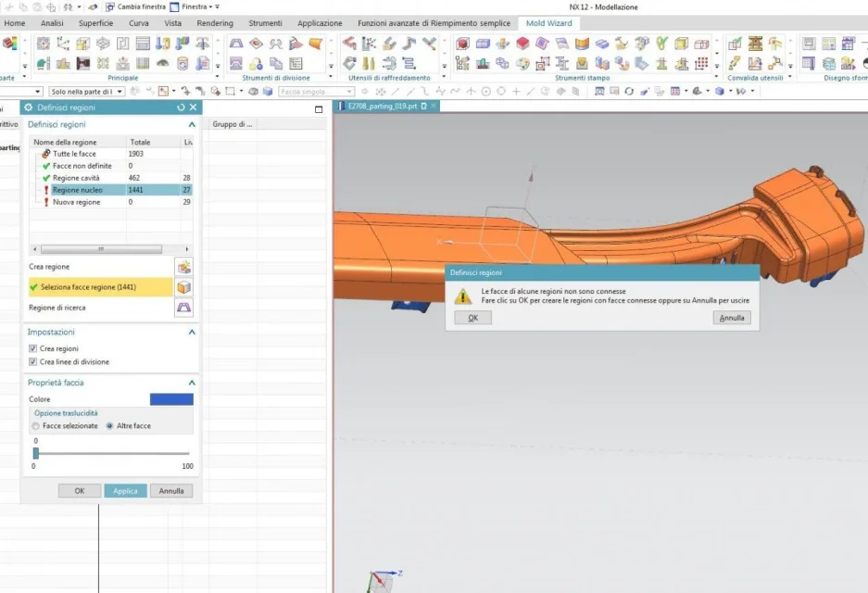Image resolution: width=868 pixels, height=593 pixels.
Task: Click the Check Regions icon in Strumenti di divisione
Action: click(x=236, y=44)
